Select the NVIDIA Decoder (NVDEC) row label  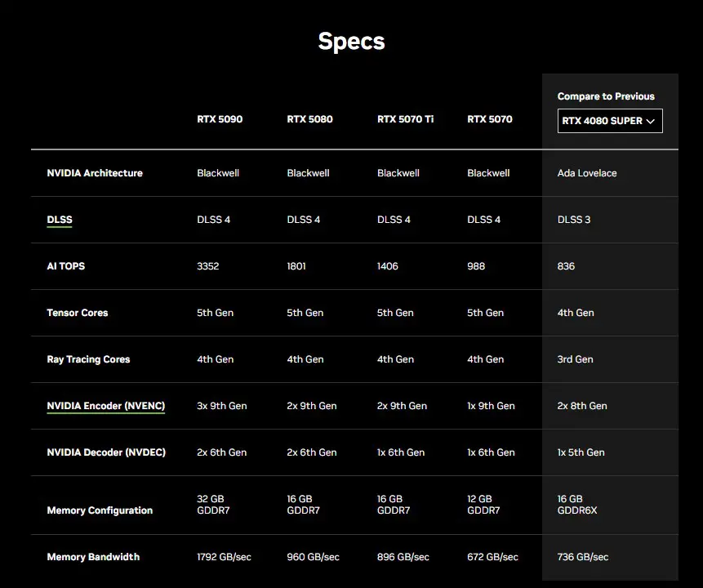coord(106,452)
